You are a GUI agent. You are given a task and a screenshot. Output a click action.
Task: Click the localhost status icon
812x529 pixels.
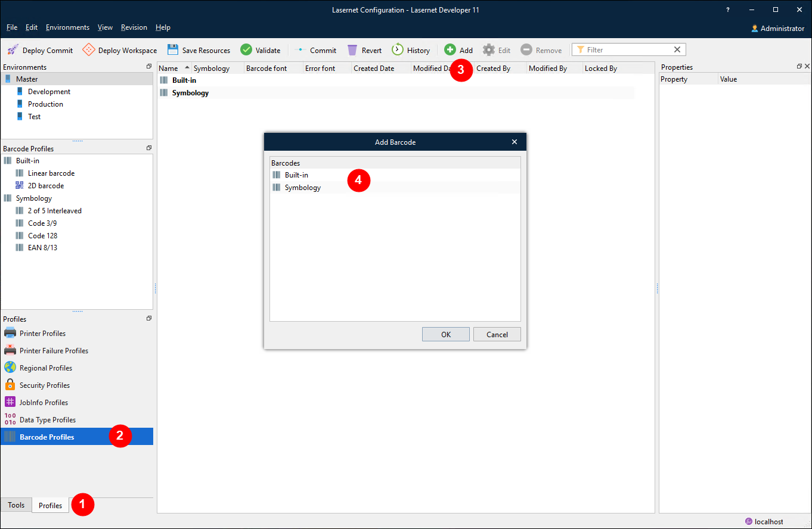click(x=749, y=521)
